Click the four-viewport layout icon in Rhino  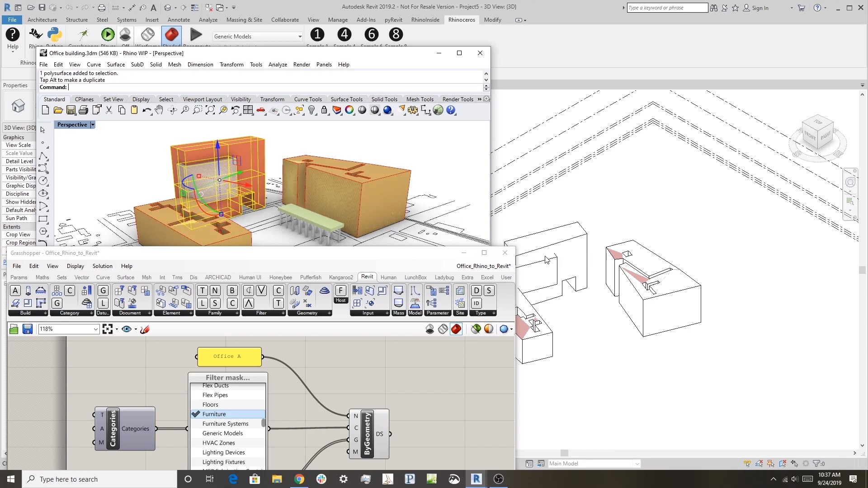(x=248, y=110)
